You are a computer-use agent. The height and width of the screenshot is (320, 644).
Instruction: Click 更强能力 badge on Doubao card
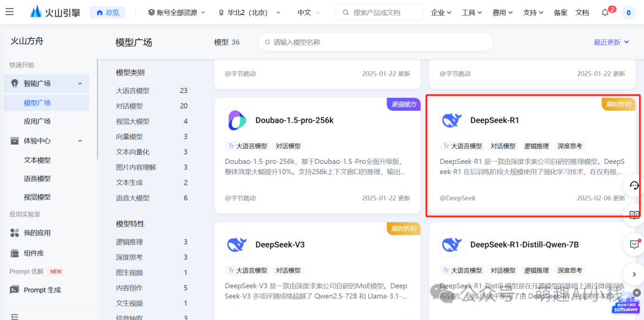click(x=404, y=104)
